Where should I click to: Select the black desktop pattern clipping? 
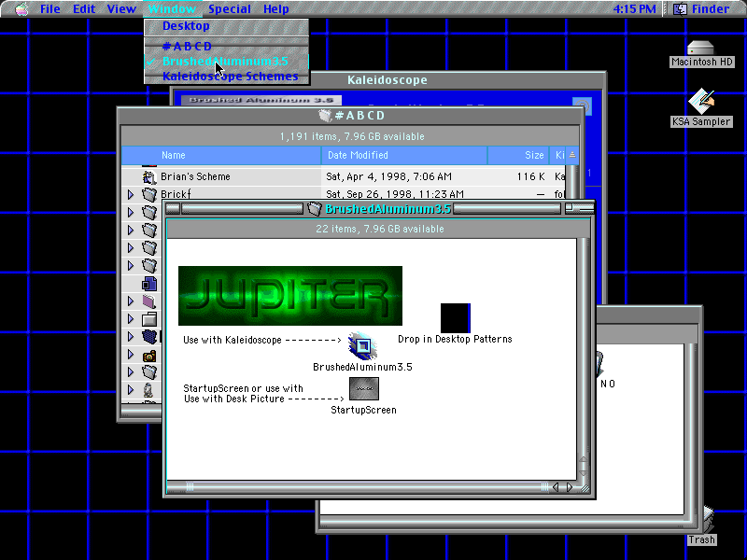(x=456, y=317)
